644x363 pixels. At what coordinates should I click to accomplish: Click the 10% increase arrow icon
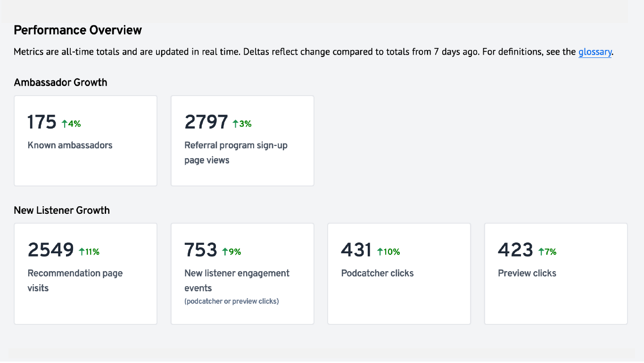click(x=380, y=252)
